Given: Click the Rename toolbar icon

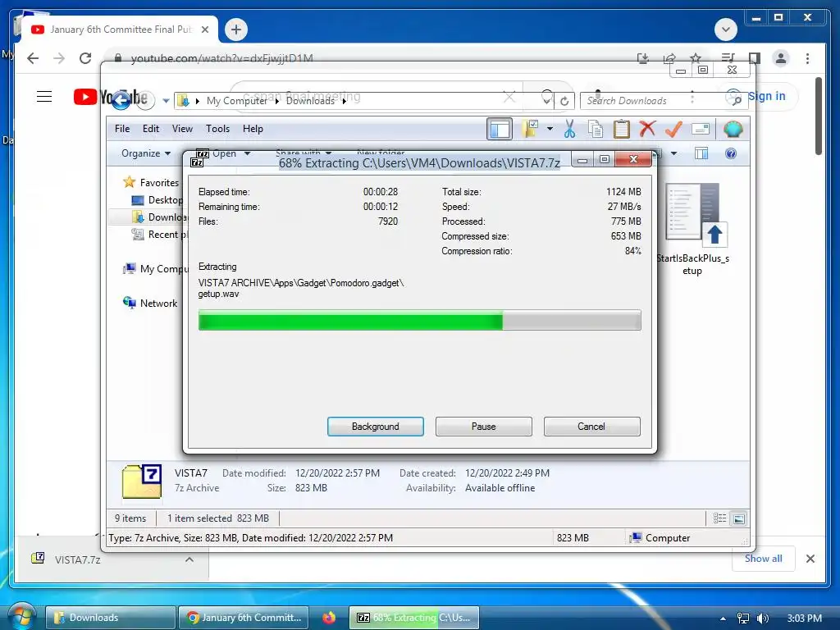Looking at the screenshot, I should (x=701, y=129).
